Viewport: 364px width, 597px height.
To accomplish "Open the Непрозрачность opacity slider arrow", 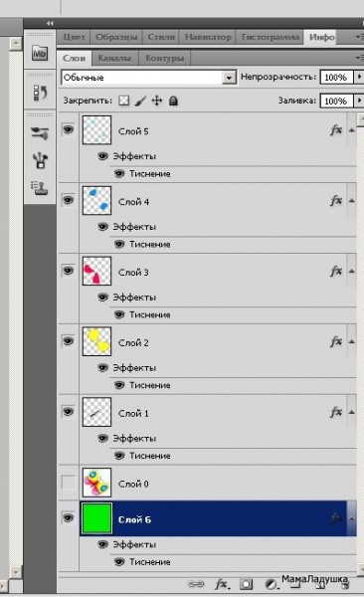I will click(x=359, y=77).
